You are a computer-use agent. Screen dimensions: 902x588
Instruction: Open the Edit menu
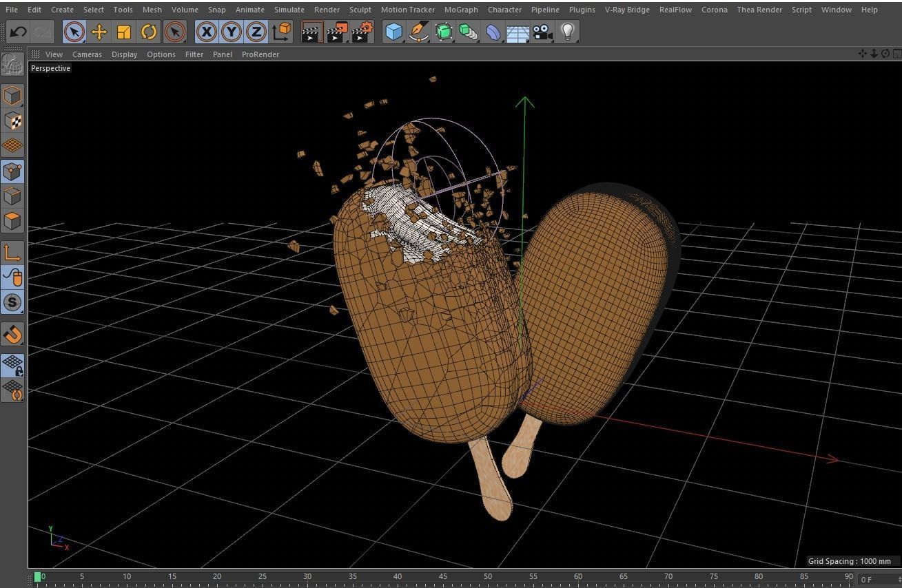pos(34,10)
